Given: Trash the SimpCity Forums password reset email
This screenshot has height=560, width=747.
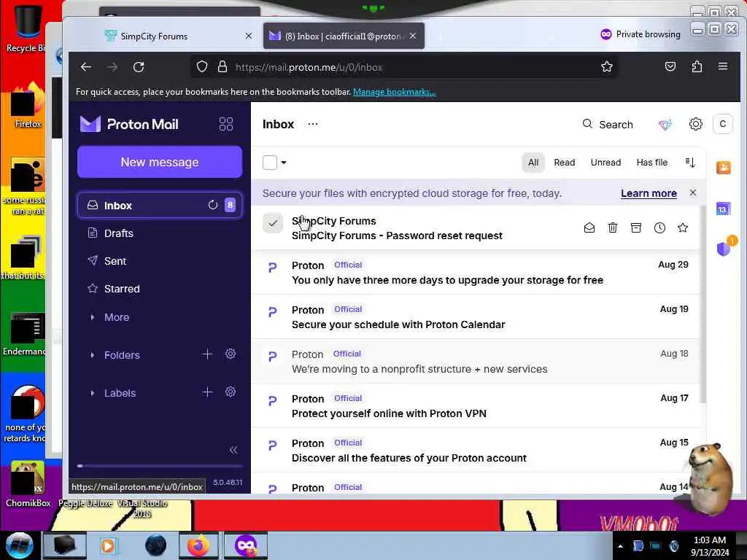Looking at the screenshot, I should click(613, 228).
